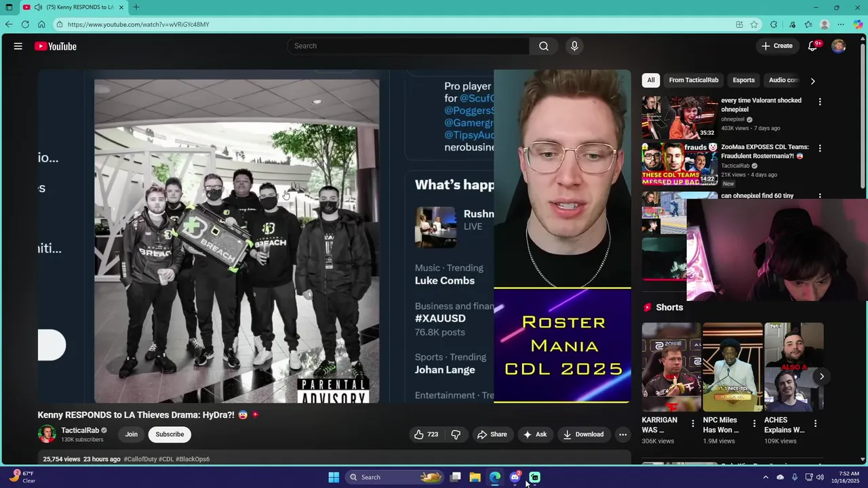Click the 'can ohnepixel find 60 tiny' title
868x488 pixels.
pyautogui.click(x=757, y=195)
